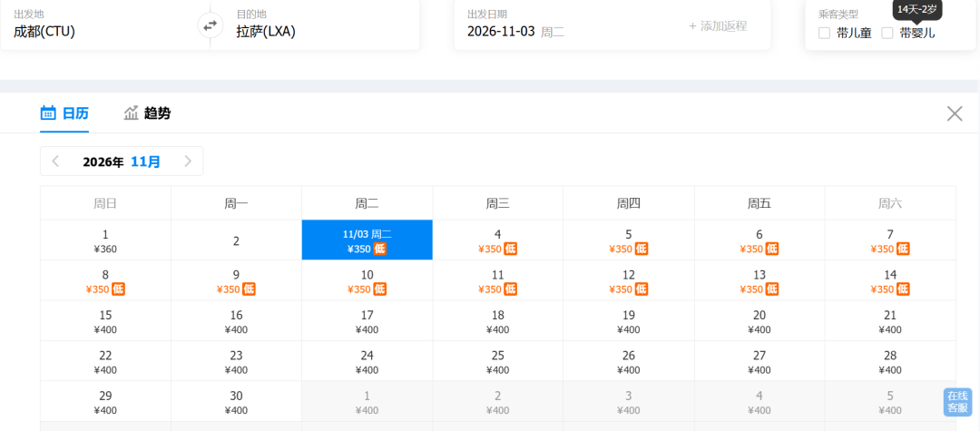Image resolution: width=980 pixels, height=431 pixels.
Task: Go to previous month in calendar
Action: [55, 162]
